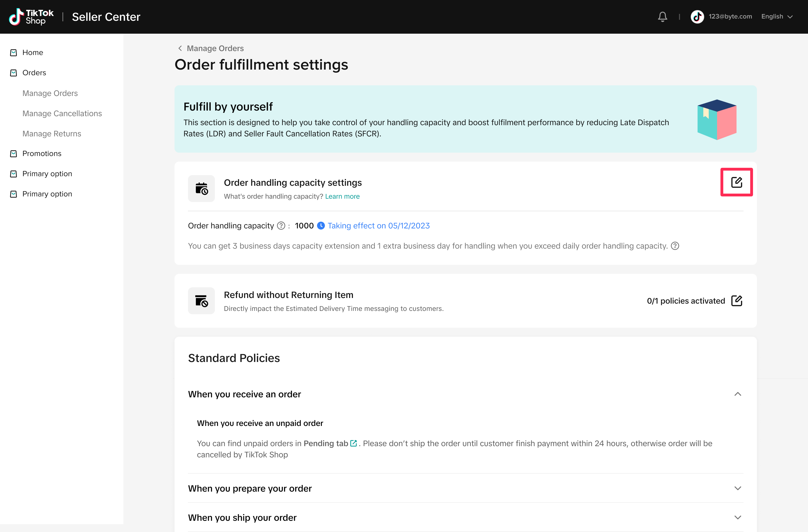This screenshot has width=808, height=532.
Task: Open the Pending tab external link icon
Action: tap(353, 443)
